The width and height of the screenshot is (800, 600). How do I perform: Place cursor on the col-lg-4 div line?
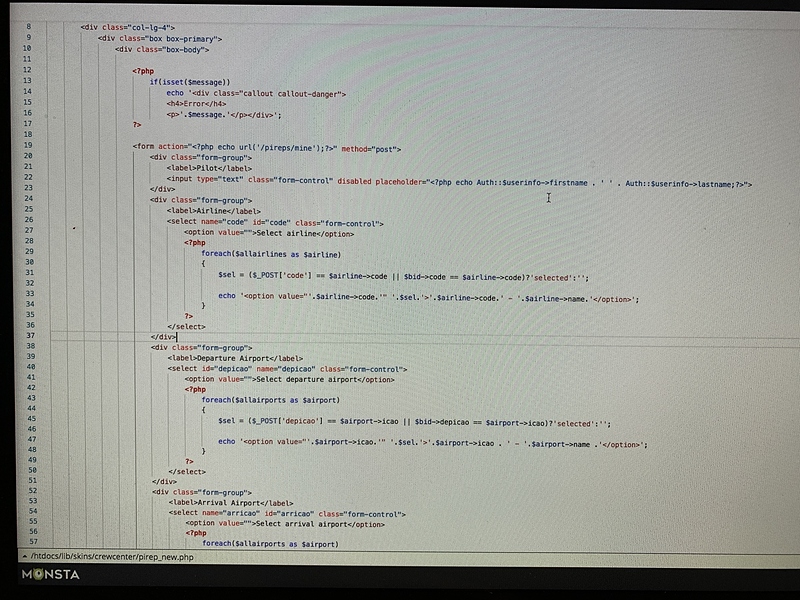click(128, 28)
